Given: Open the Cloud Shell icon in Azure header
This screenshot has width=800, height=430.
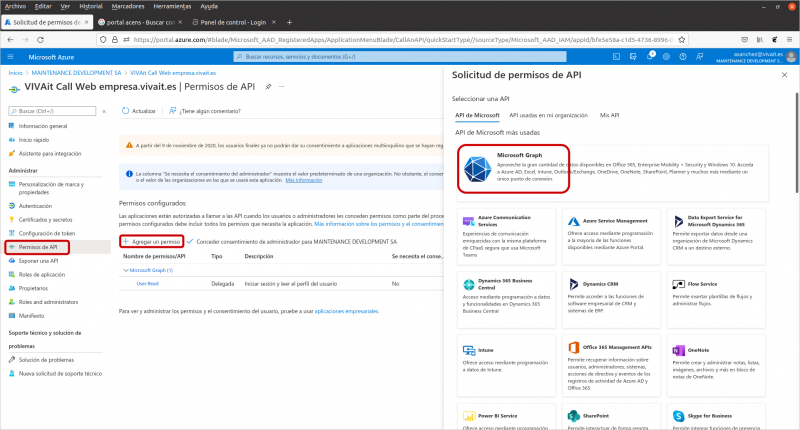Looking at the screenshot, I should [616, 57].
